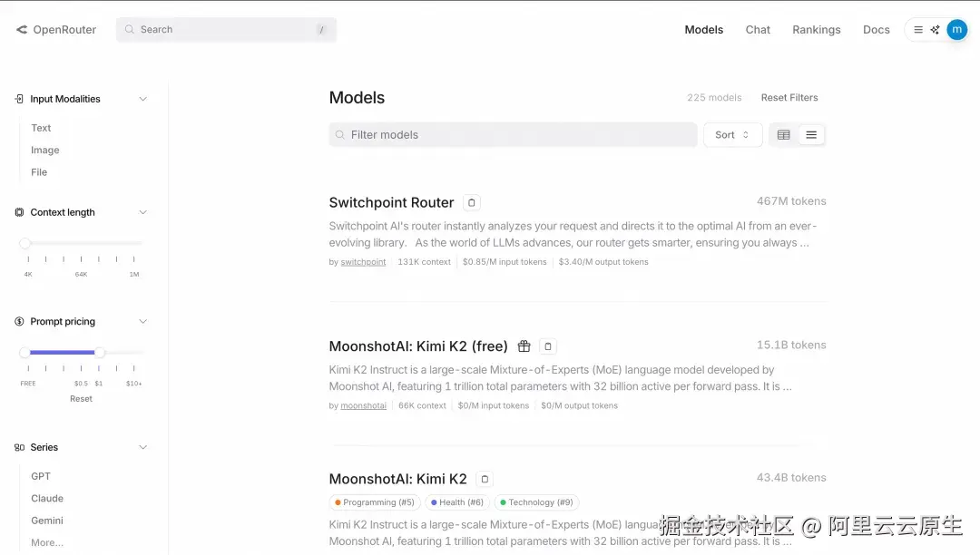Click the Prompt pricing left slider handle

point(25,353)
